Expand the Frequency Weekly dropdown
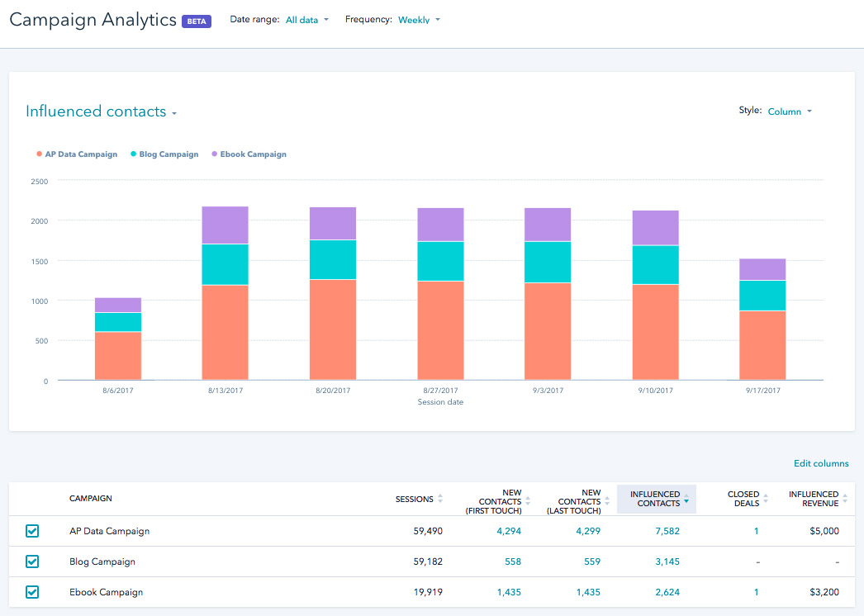This screenshot has width=864, height=616. 419,20
